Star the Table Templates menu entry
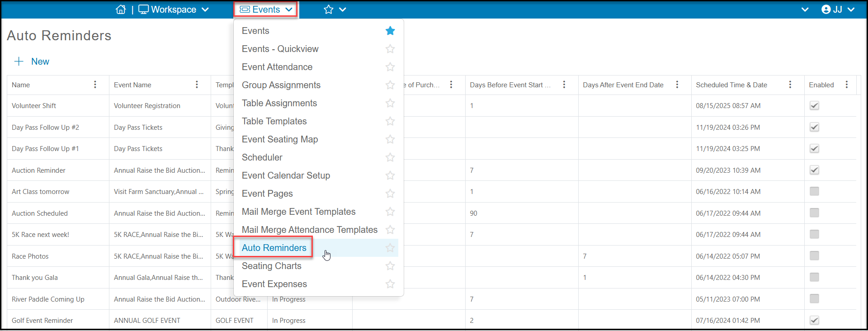 click(390, 121)
